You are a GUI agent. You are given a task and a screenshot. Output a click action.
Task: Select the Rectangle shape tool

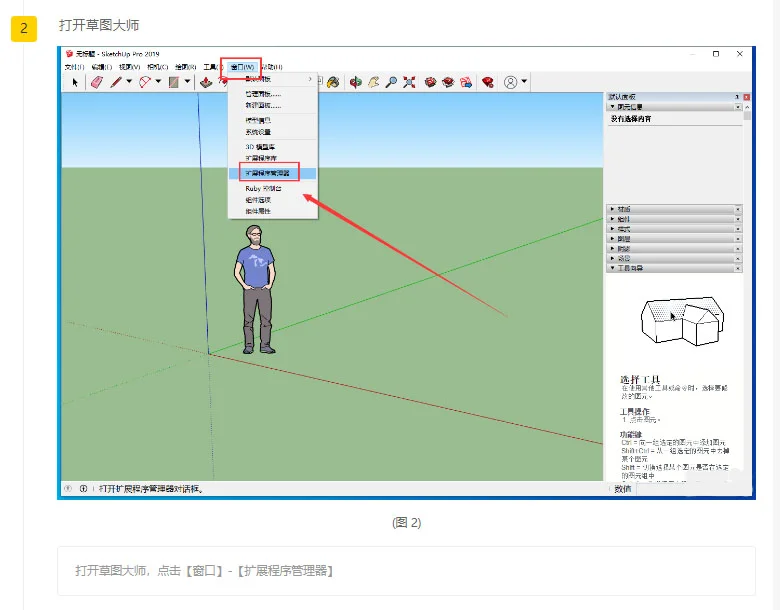[174, 82]
